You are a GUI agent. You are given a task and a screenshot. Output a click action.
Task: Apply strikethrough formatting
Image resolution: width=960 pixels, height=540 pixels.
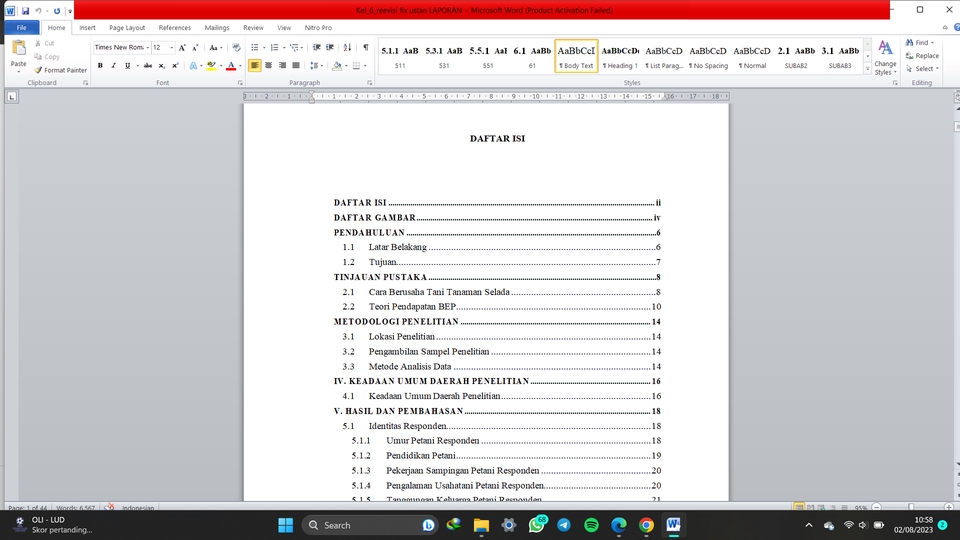(148, 66)
